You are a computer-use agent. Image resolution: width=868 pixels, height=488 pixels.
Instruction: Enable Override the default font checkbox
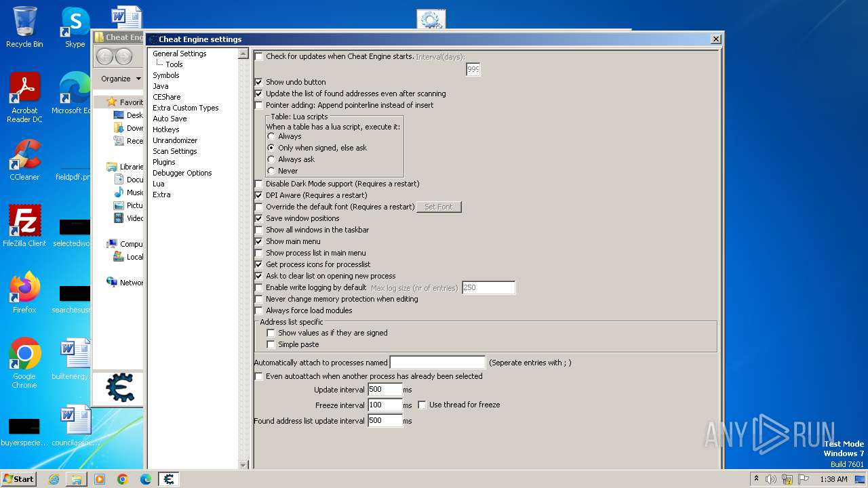click(259, 207)
